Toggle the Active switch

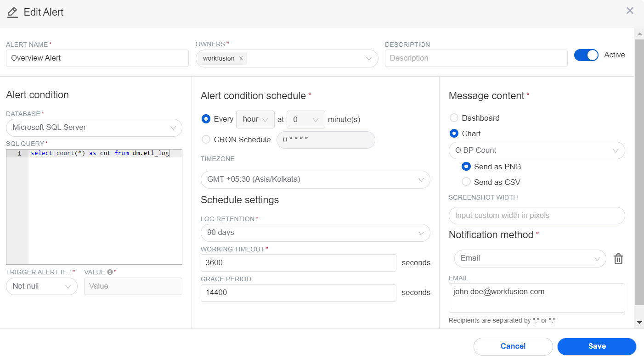pos(586,55)
